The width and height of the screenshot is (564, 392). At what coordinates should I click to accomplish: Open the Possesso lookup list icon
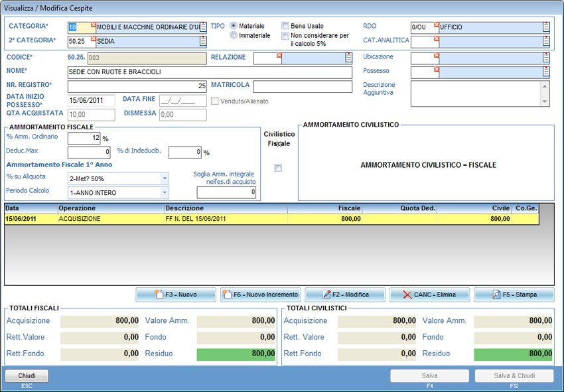(546, 72)
